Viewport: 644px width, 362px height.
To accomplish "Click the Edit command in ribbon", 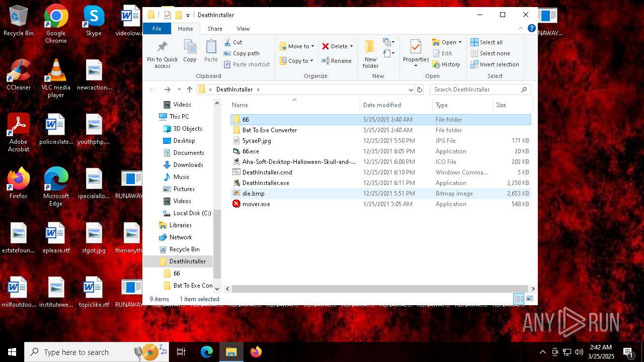I will [442, 53].
